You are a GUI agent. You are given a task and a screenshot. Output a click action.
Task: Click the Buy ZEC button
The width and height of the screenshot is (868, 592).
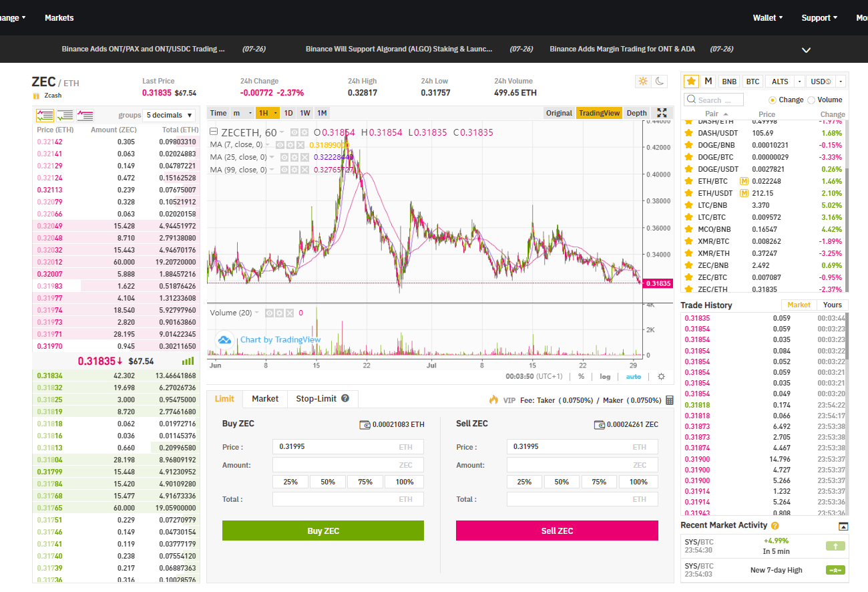[x=322, y=530]
